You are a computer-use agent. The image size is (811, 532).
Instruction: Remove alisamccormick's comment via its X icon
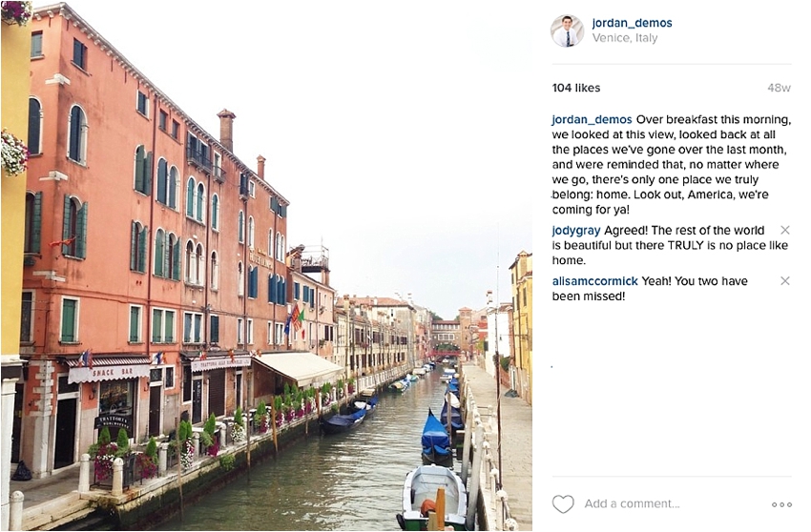pos(784,280)
